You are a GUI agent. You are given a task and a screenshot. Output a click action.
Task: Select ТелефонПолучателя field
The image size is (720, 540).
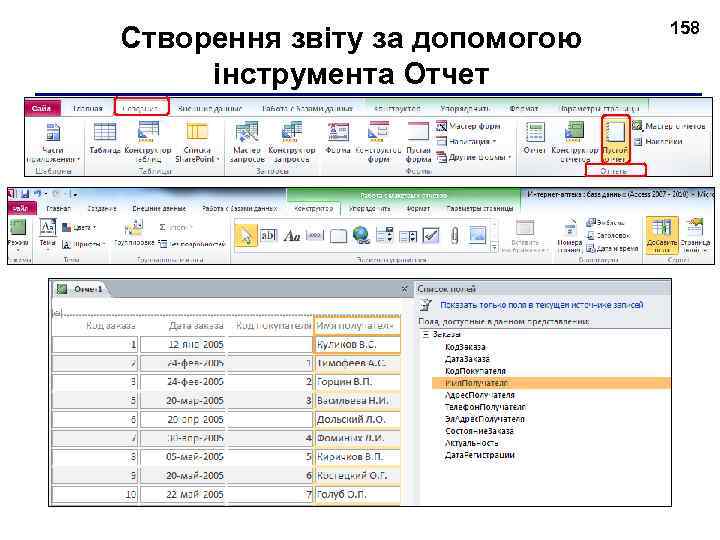[485, 407]
